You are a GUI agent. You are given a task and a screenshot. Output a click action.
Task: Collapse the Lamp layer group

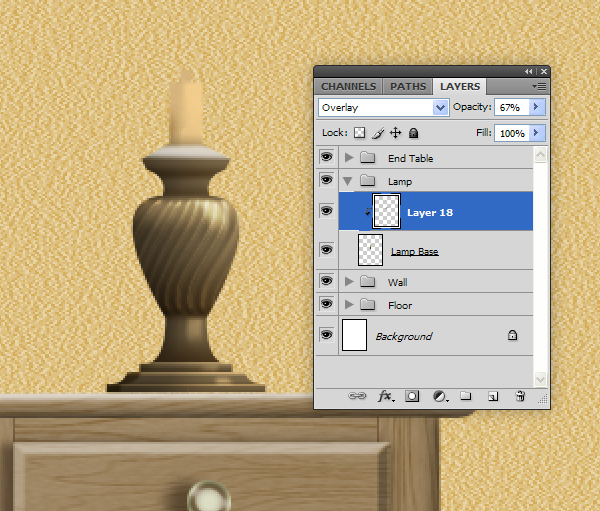pyautogui.click(x=348, y=181)
